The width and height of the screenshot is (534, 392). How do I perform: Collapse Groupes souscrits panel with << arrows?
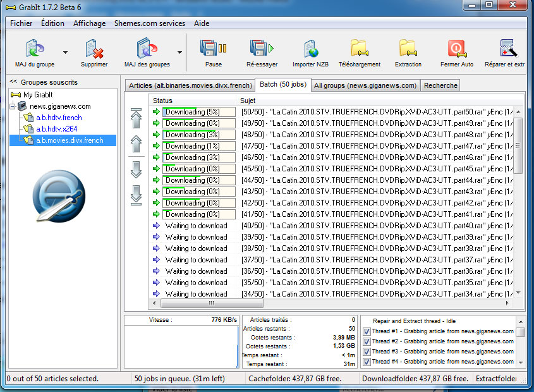13,82
